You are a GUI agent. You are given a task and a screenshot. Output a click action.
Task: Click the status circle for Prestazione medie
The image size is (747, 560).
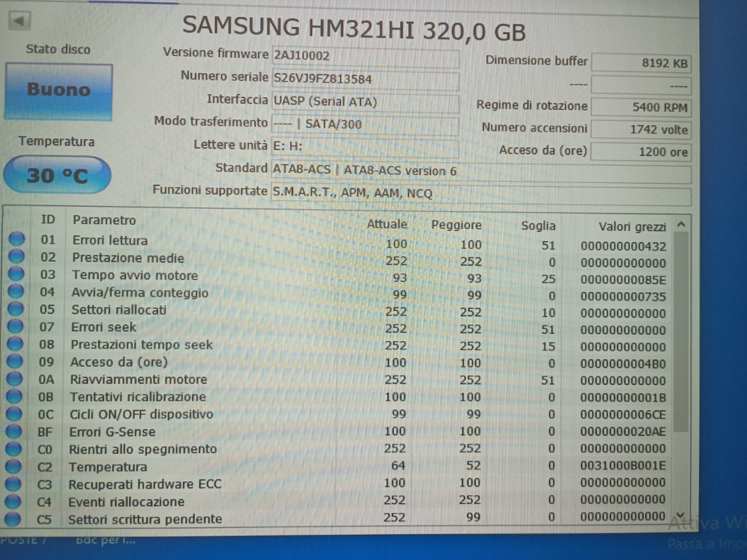click(16, 256)
